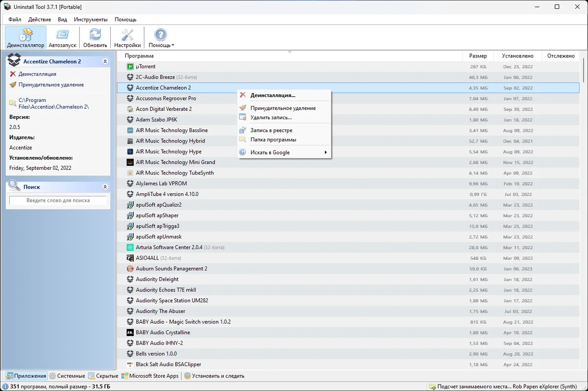Image resolution: width=588 pixels, height=391 pixels.
Task: Click the AIR Music Technology Hybrid icon
Action: 130,141
